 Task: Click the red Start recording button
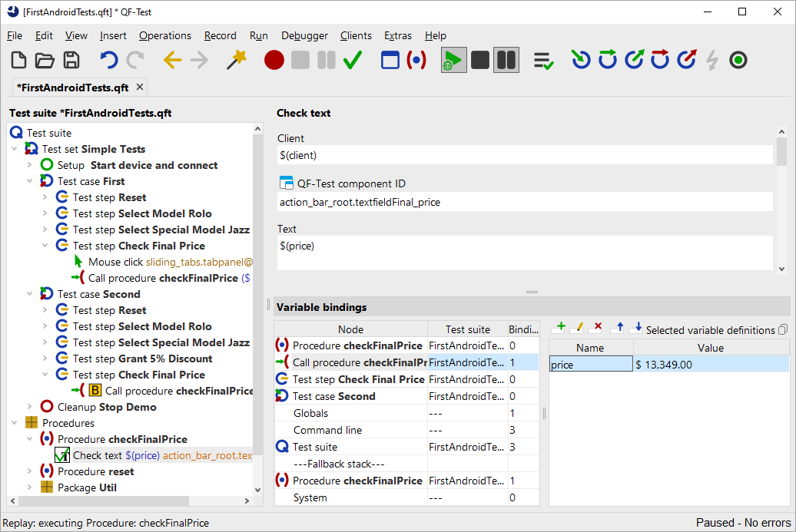[x=274, y=60]
